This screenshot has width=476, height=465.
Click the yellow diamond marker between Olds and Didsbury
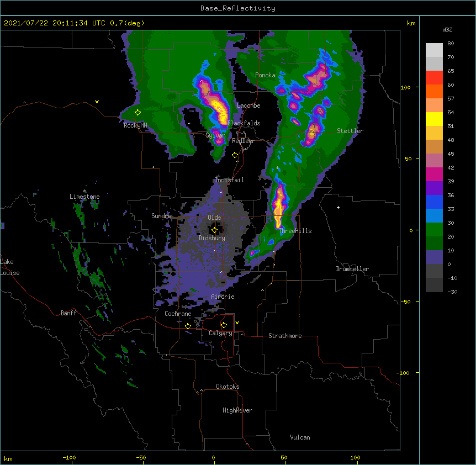(214, 230)
